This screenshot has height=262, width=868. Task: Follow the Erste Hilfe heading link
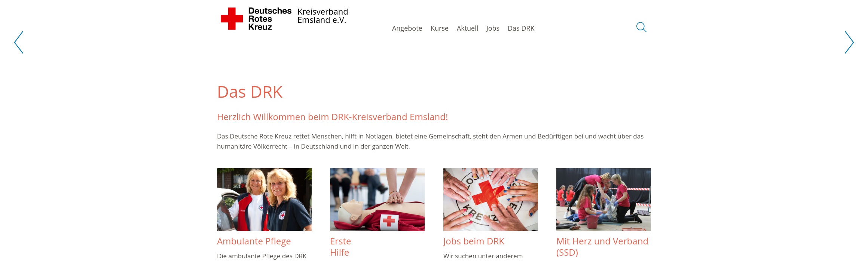[x=340, y=247]
